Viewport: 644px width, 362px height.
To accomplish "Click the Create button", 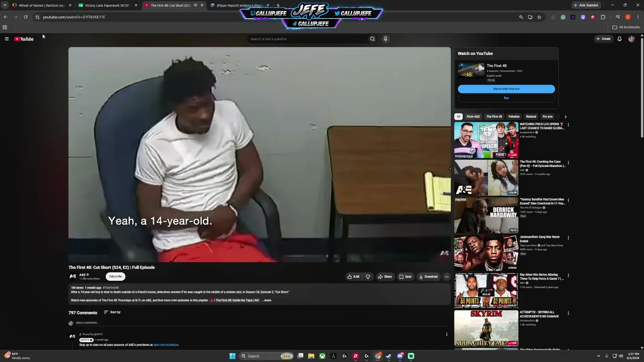I will (603, 39).
